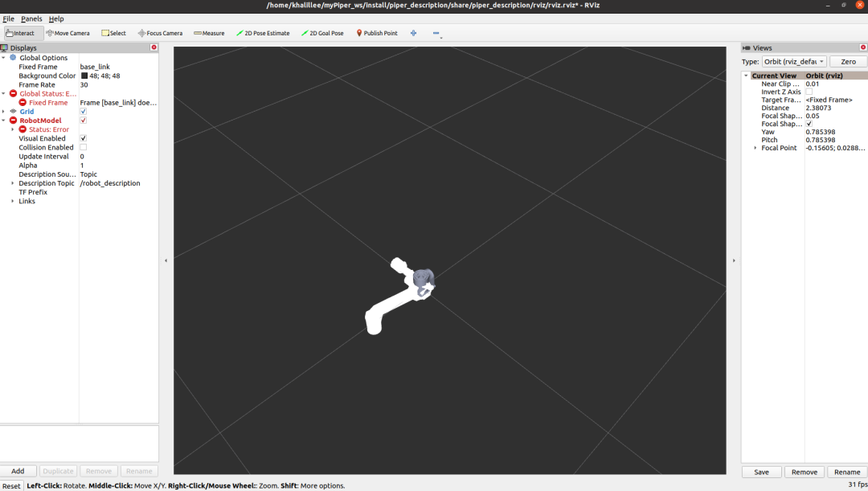The width and height of the screenshot is (868, 491).
Task: Click the Background Color swatch
Action: click(84, 76)
